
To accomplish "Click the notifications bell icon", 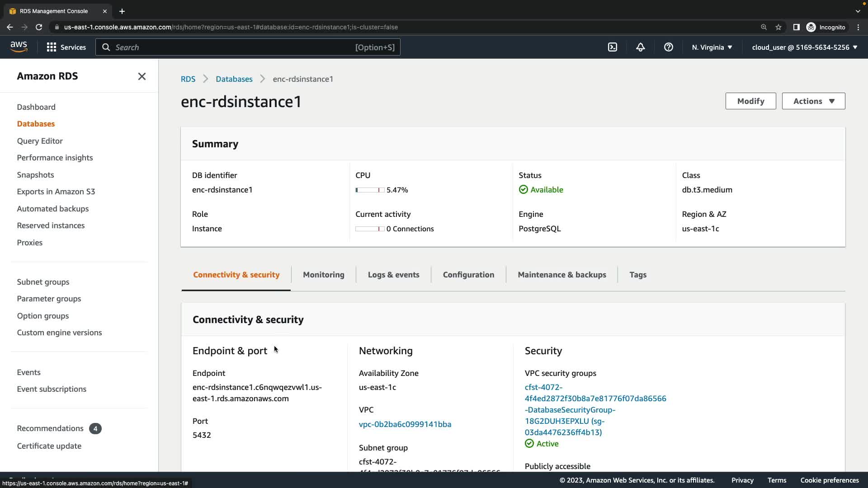I will point(640,47).
